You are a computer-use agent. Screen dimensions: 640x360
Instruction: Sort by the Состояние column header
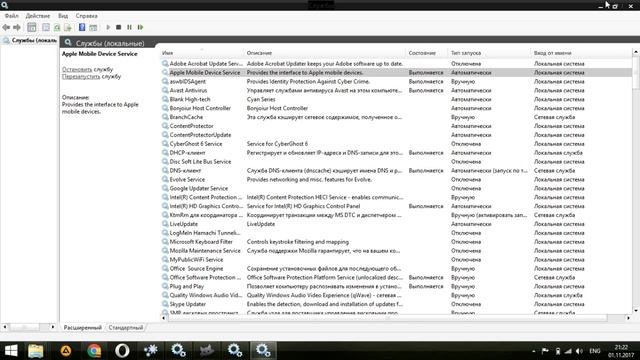coord(427,53)
